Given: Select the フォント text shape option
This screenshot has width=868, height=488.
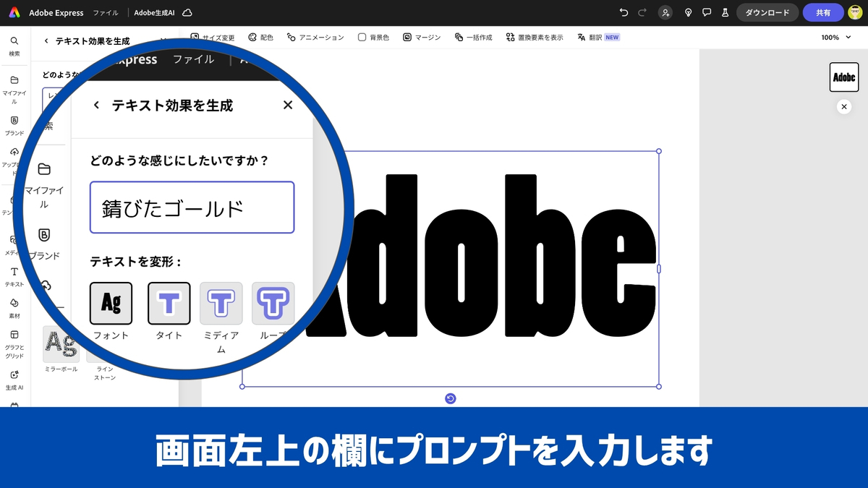Looking at the screenshot, I should [x=111, y=312].
